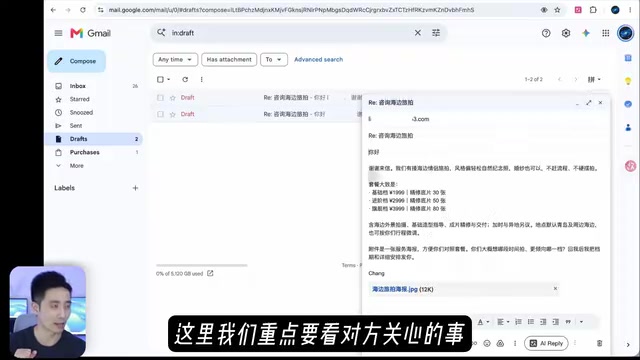Screen dimensions: 640x360
Task: Open the Sent folder
Action: coord(76,126)
